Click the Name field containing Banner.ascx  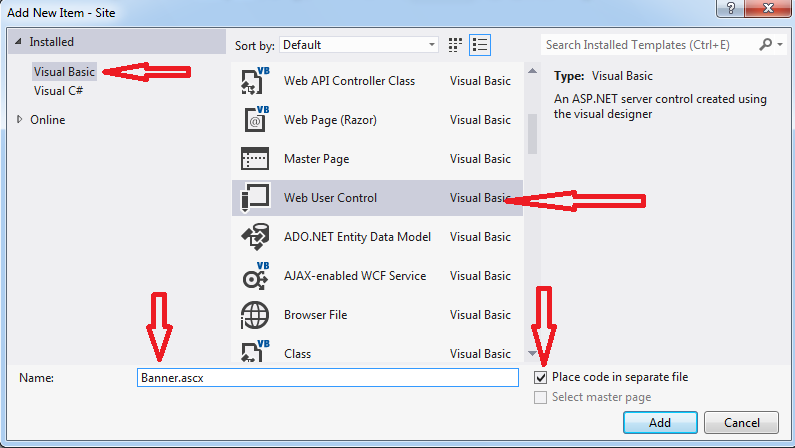click(x=327, y=378)
